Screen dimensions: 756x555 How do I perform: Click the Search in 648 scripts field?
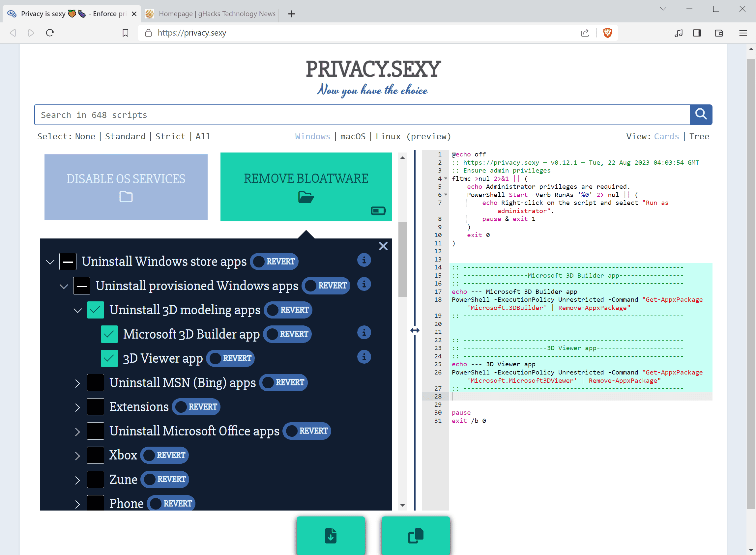coord(362,115)
